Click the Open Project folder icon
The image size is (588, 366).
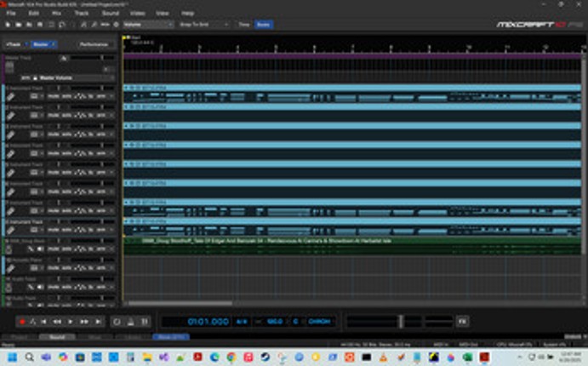pyautogui.click(x=18, y=26)
